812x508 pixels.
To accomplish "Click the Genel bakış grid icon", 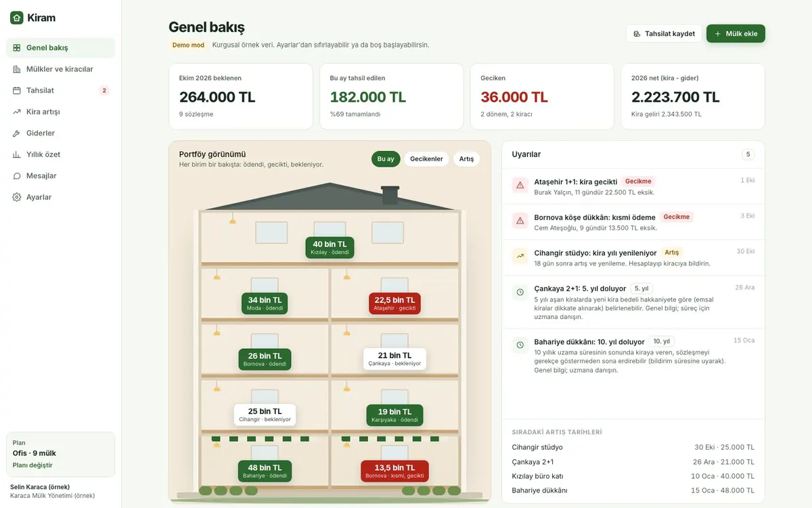I will click(17, 48).
